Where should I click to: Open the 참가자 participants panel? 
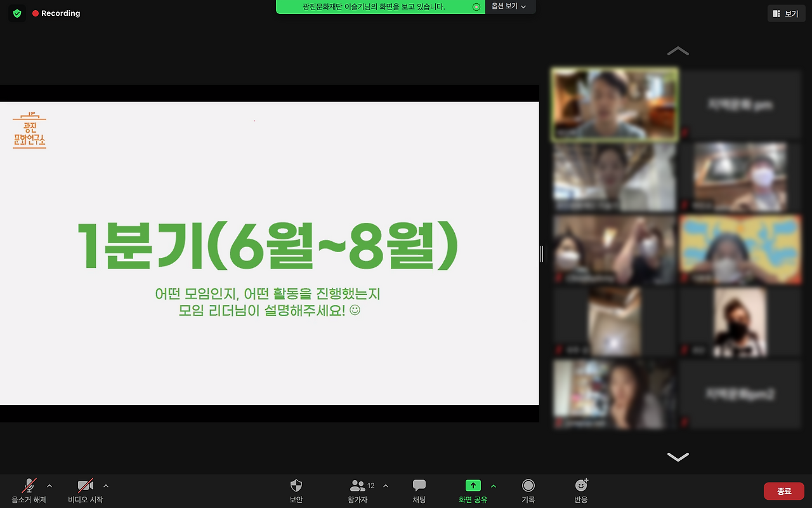point(358,491)
